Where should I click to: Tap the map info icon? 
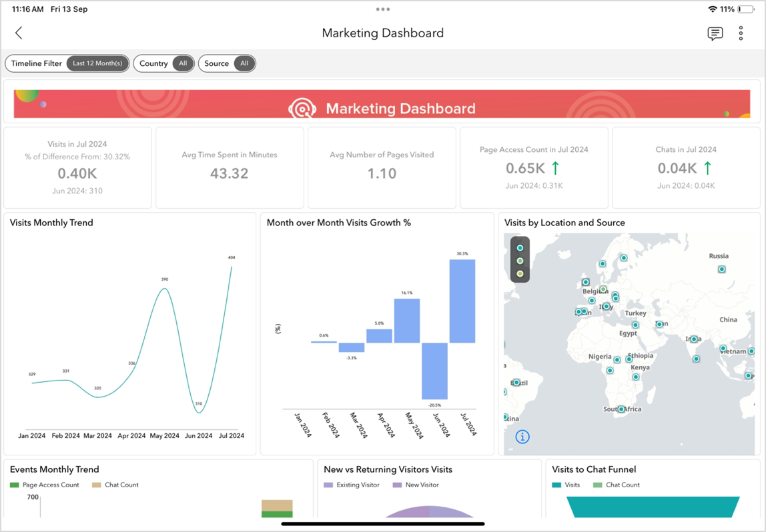pos(522,437)
